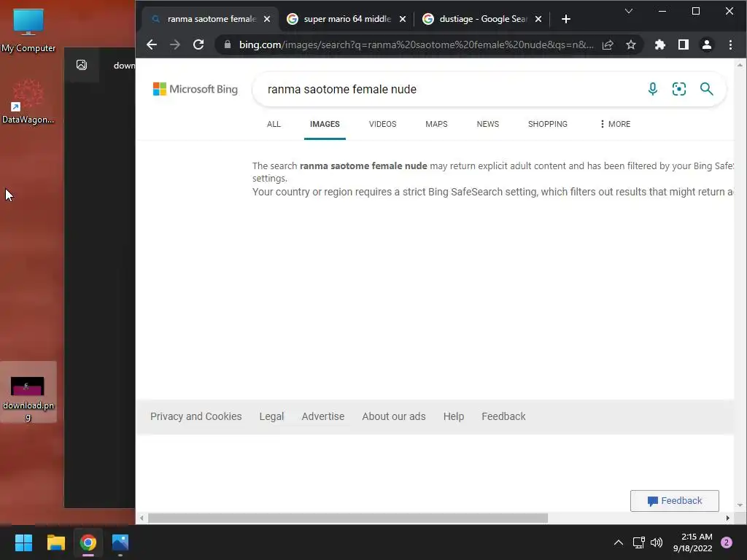This screenshot has width=747, height=560.
Task: Click the horizontal scrollbar right arrow
Action: [727, 518]
